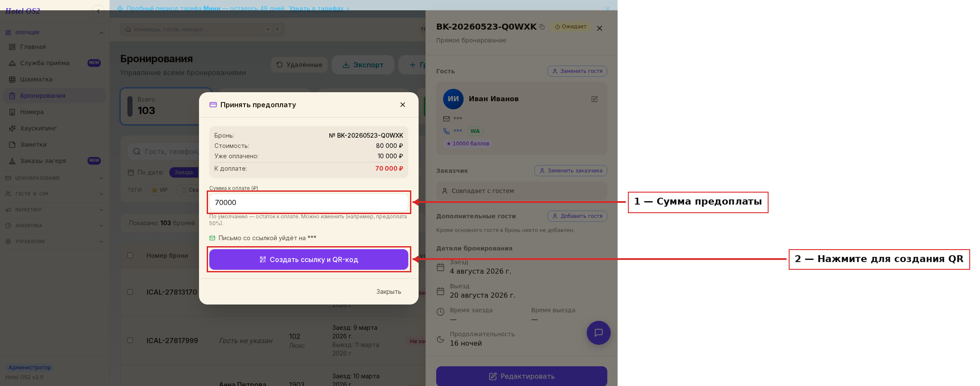
Task: Collapse the sidebar with the arrow button
Action: point(98,11)
